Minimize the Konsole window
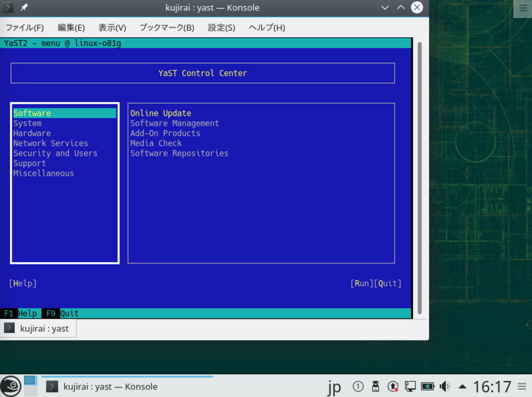The image size is (532, 397). pyautogui.click(x=385, y=7)
